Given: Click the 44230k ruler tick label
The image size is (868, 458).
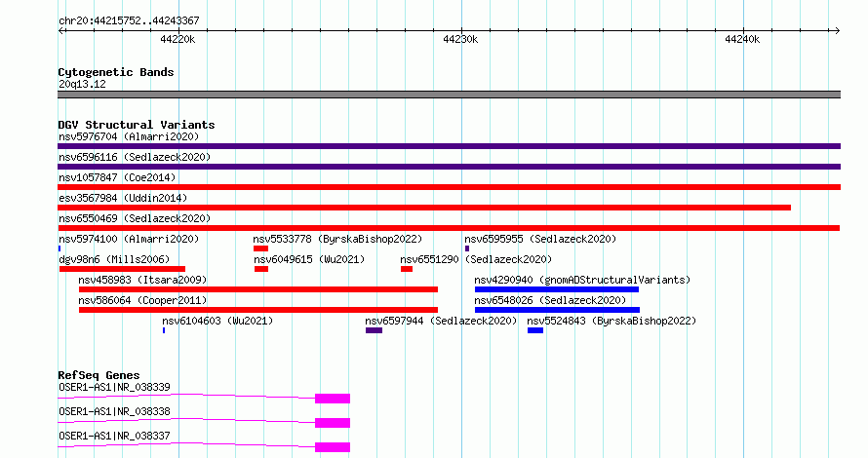Looking at the screenshot, I should pyautogui.click(x=460, y=39).
